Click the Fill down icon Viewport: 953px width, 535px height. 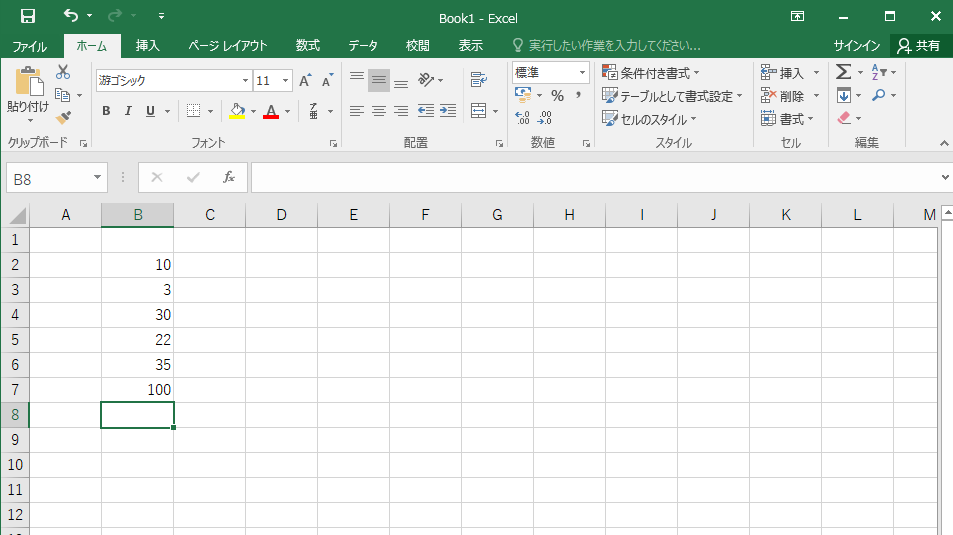coord(844,95)
